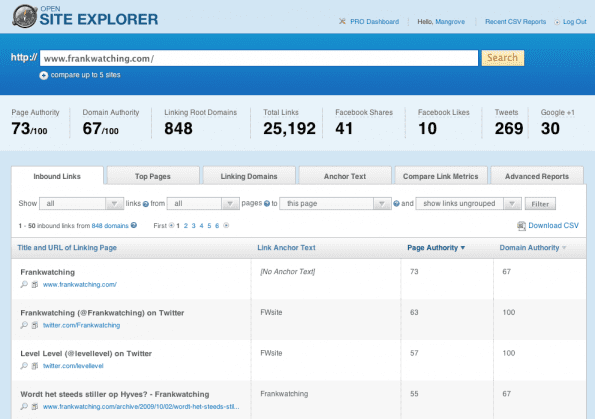Viewport: 595px width, 419px height.
Task: Open the from 'all' pages dropdown
Action: pyautogui.click(x=203, y=204)
